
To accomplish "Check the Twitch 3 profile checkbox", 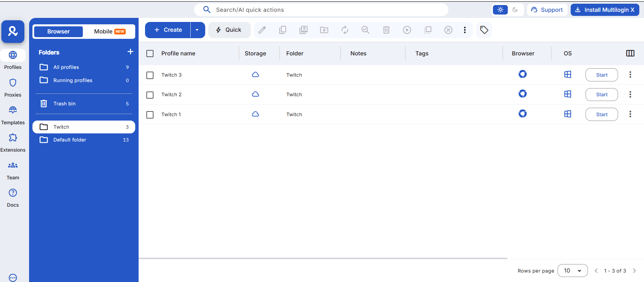I will click(x=150, y=75).
